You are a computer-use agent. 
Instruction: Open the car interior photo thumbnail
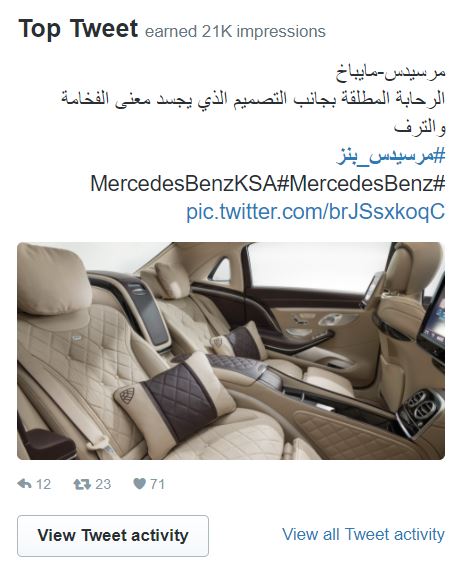[x=231, y=351]
